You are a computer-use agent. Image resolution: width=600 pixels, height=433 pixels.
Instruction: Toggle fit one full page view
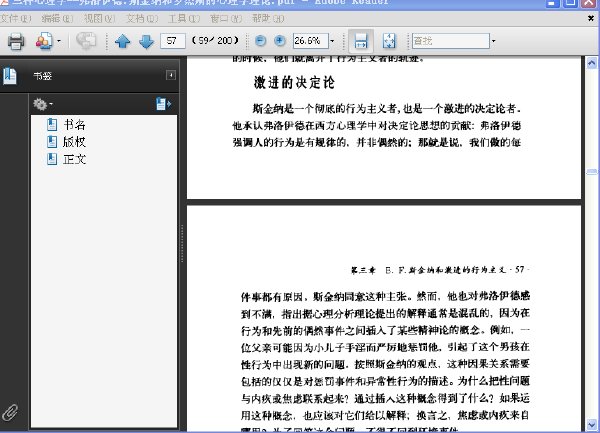point(389,41)
